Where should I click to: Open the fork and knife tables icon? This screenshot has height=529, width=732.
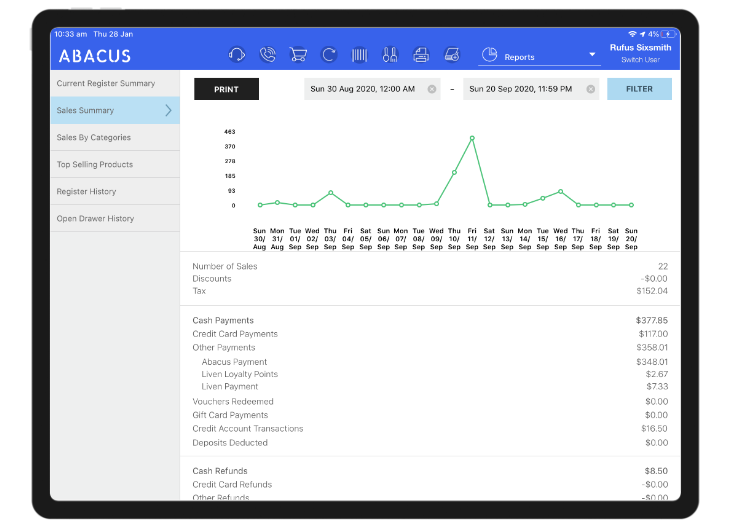(x=390, y=56)
